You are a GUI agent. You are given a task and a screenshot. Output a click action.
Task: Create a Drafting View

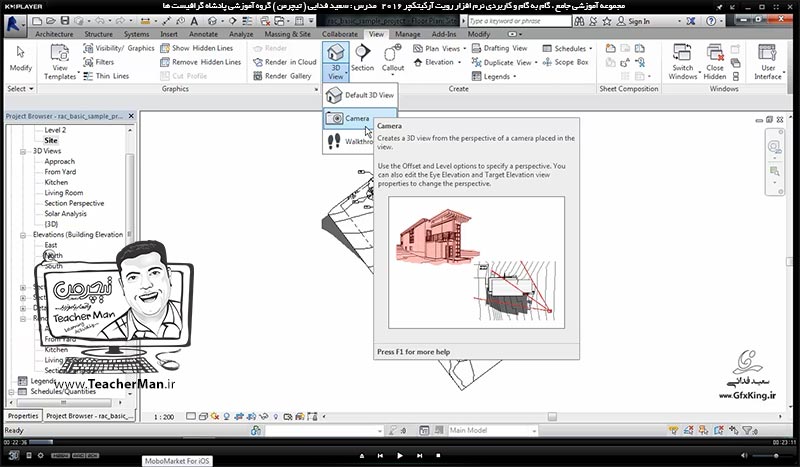(499, 48)
